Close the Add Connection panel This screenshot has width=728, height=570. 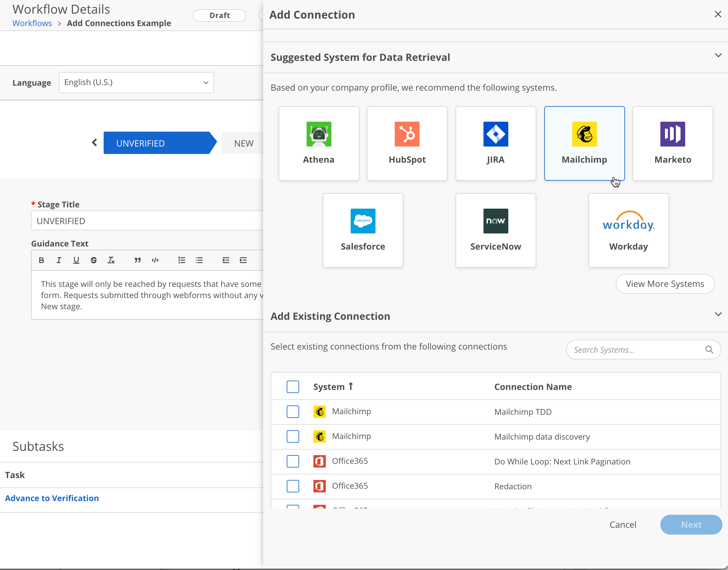pyautogui.click(x=718, y=14)
